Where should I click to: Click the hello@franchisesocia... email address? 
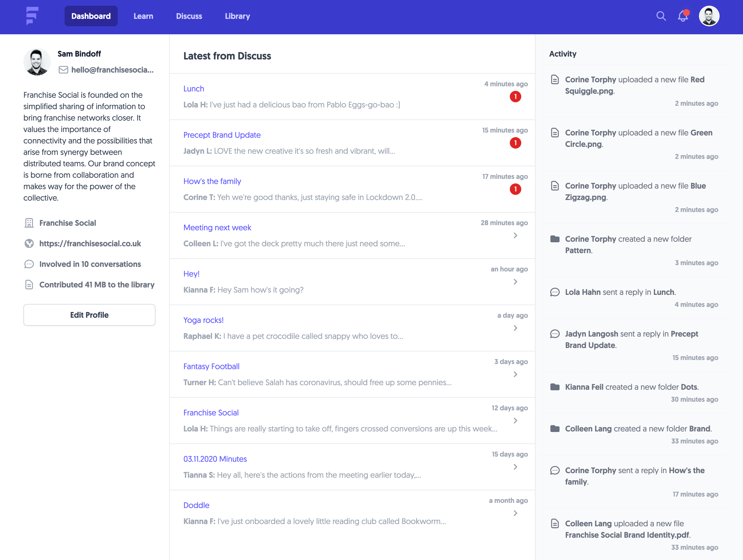tap(112, 70)
